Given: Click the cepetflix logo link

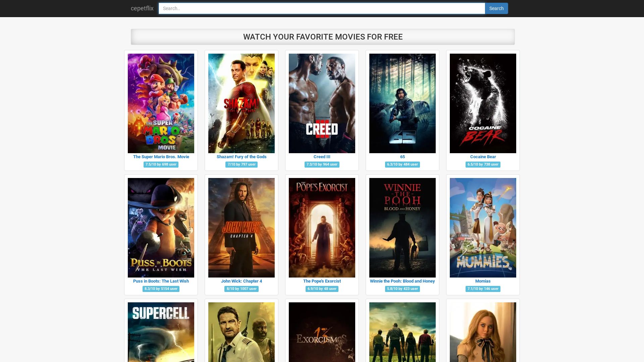Looking at the screenshot, I should 142,8.
